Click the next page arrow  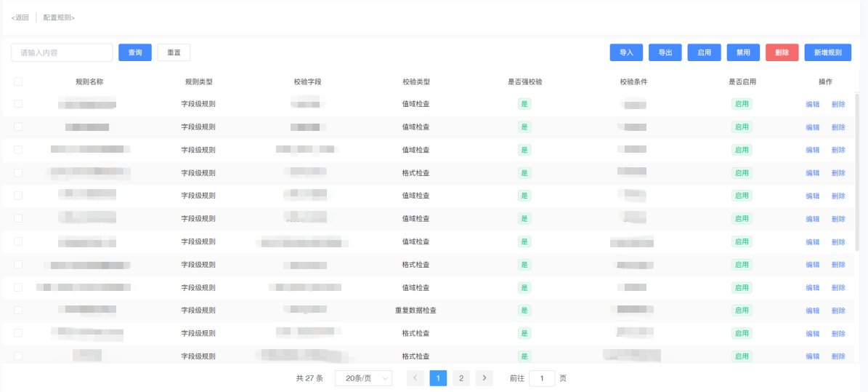tap(484, 378)
